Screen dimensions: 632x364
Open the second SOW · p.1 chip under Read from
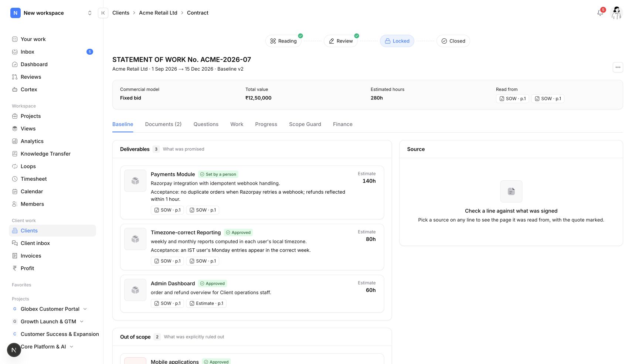548,99
